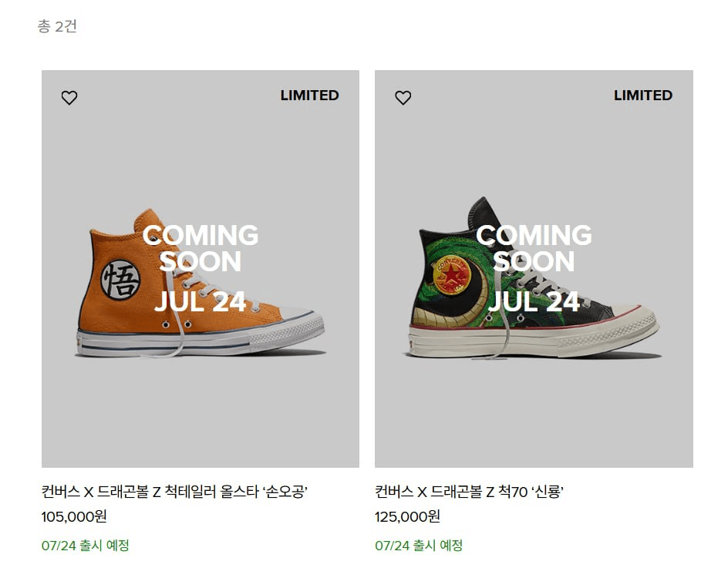The image size is (728, 588).
Task: Click '07/24 출시 예정' under the Shenron shoe
Action: (x=419, y=546)
